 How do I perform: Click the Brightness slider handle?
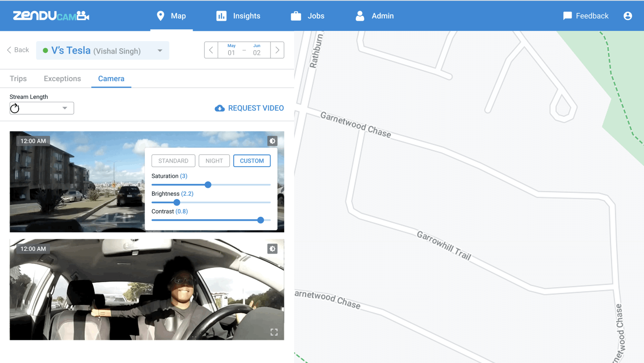click(177, 202)
